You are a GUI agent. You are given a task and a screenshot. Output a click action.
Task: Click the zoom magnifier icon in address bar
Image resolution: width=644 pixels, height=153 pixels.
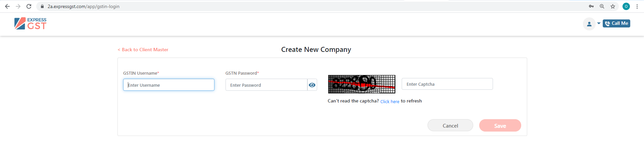click(602, 6)
